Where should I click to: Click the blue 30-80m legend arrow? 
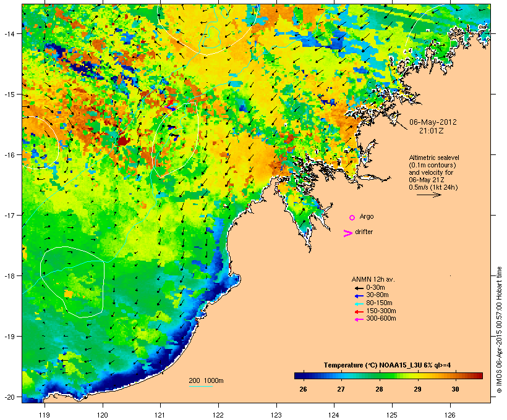coord(359,296)
